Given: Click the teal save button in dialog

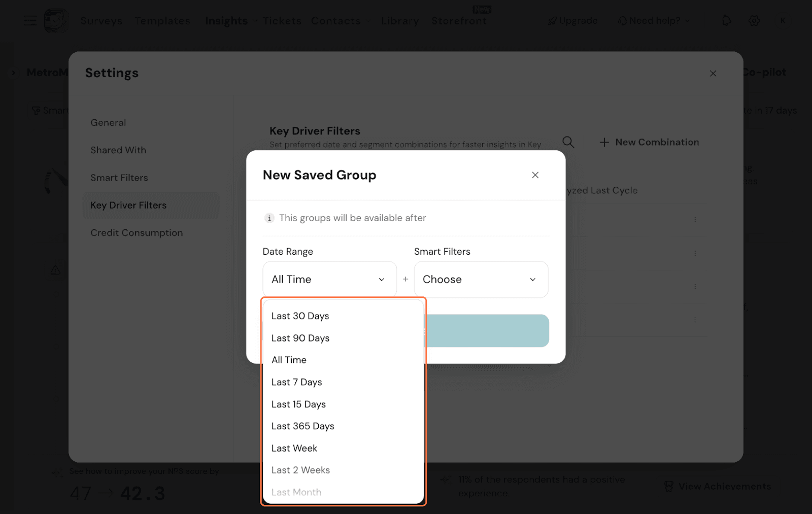Looking at the screenshot, I should pos(486,331).
